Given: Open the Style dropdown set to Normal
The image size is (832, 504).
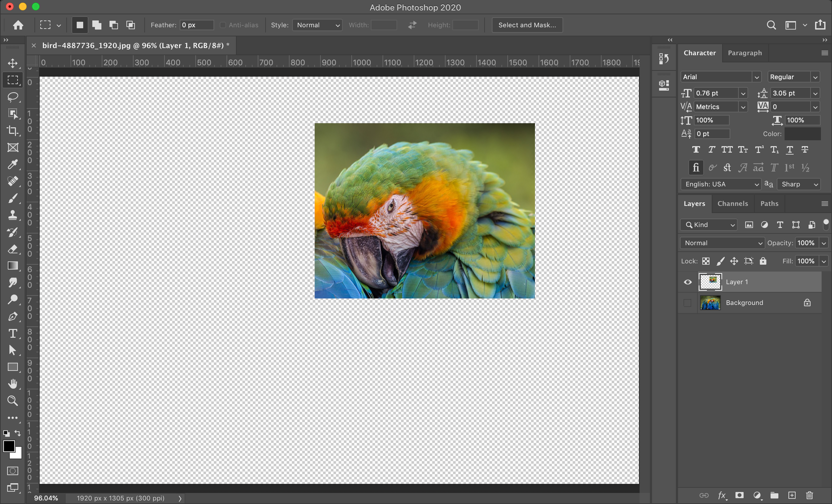Looking at the screenshot, I should [317, 25].
